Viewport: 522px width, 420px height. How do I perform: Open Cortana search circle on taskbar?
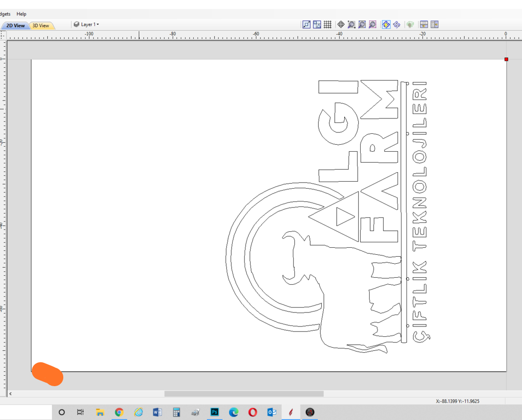tap(62, 413)
